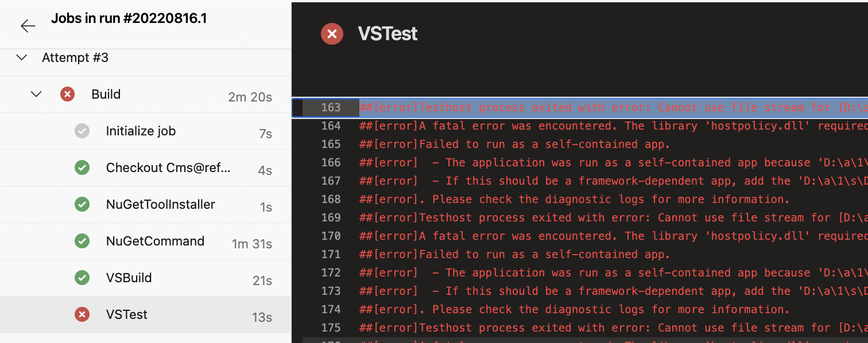The height and width of the screenshot is (343, 868).
Task: Click the gray check icon for Initialize job
Action: pyautogui.click(x=82, y=131)
